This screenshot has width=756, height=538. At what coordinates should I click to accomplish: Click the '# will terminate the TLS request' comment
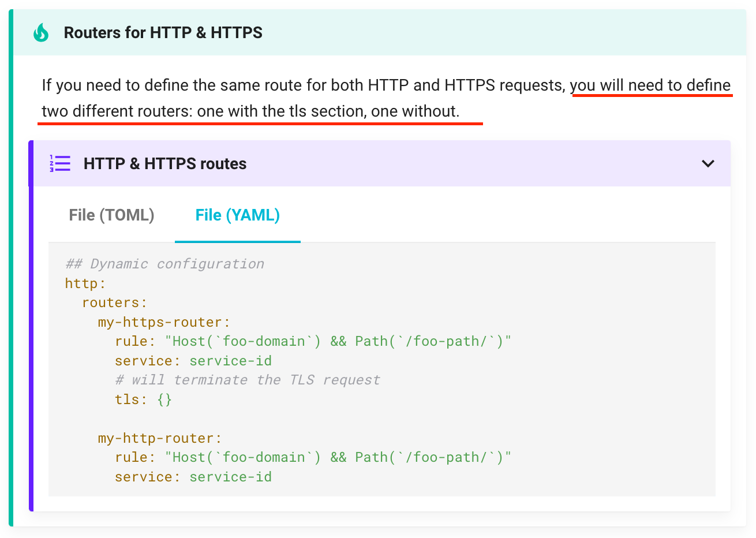(248, 380)
